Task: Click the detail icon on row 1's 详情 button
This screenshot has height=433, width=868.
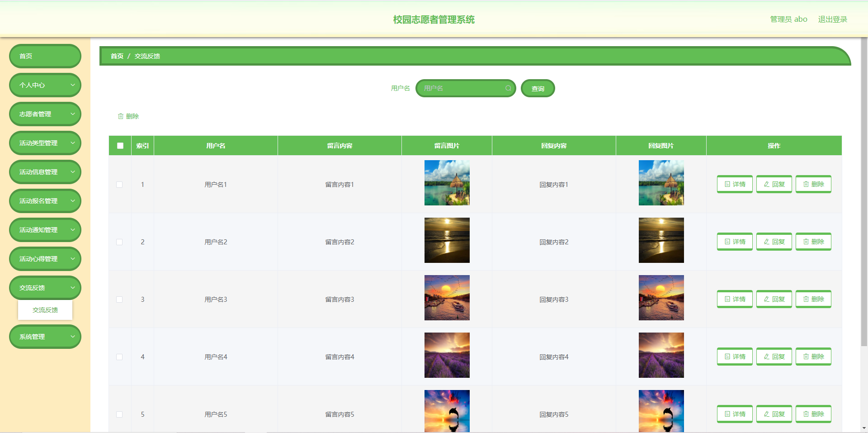Action: [x=727, y=184]
